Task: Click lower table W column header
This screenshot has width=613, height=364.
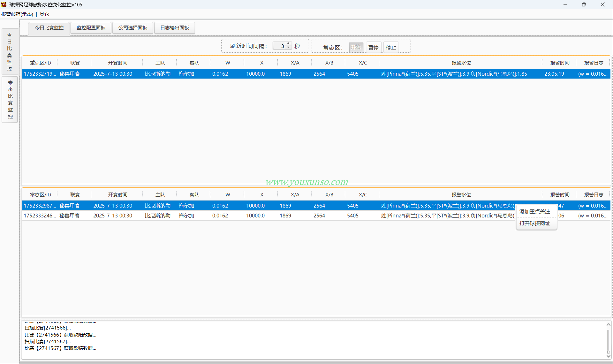Action: pos(228,195)
